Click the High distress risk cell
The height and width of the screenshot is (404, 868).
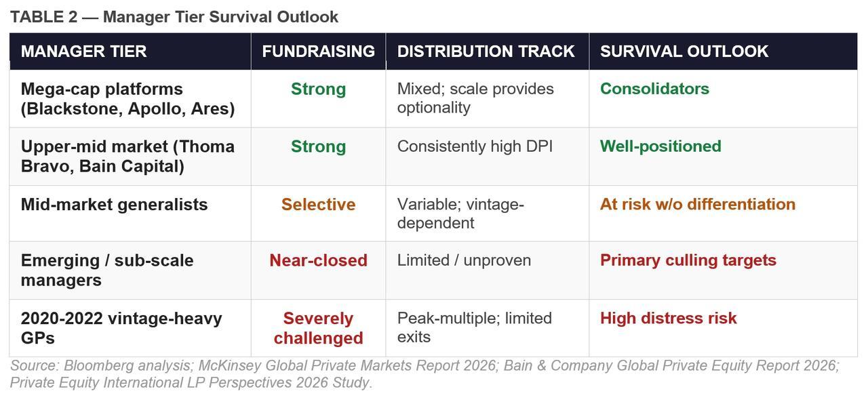pos(668,318)
